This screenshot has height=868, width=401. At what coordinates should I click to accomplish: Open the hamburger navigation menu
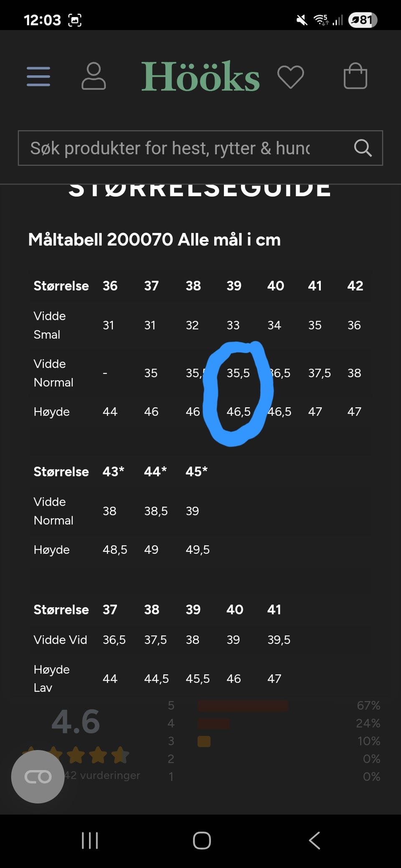(38, 77)
